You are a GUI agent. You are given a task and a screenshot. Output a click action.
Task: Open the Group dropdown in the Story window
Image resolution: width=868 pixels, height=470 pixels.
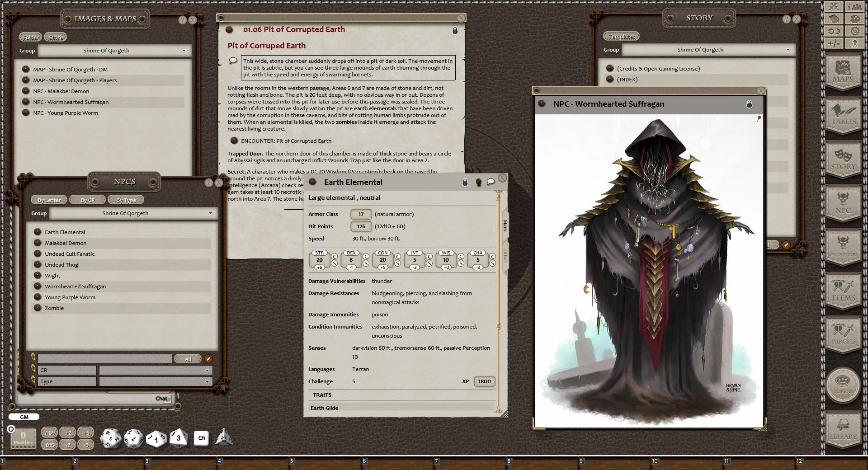tap(708, 50)
